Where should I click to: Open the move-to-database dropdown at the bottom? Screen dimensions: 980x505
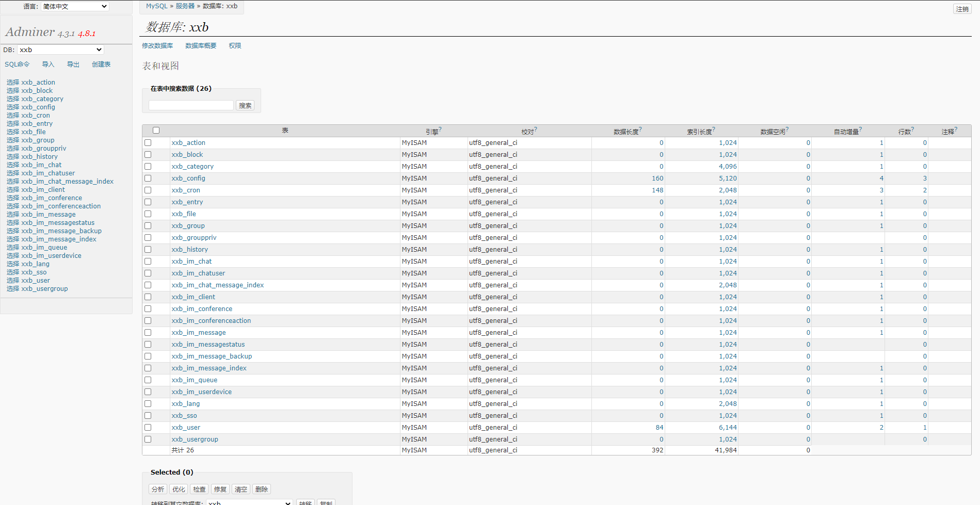(x=250, y=502)
